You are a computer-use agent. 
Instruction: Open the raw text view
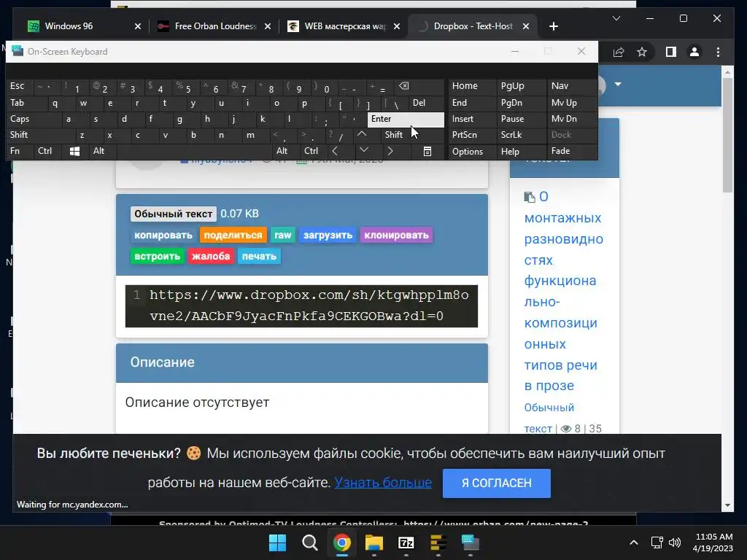point(282,236)
